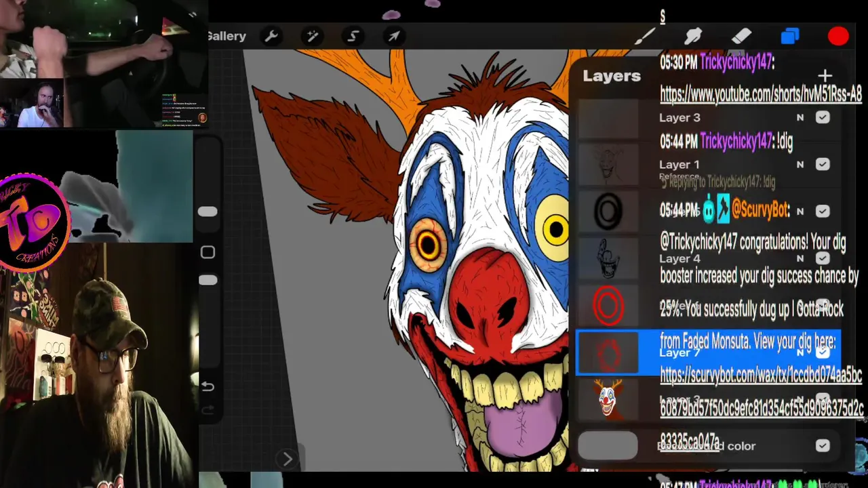Tap Layer 7 thumbnail
The height and width of the screenshot is (488, 868).
tap(608, 353)
